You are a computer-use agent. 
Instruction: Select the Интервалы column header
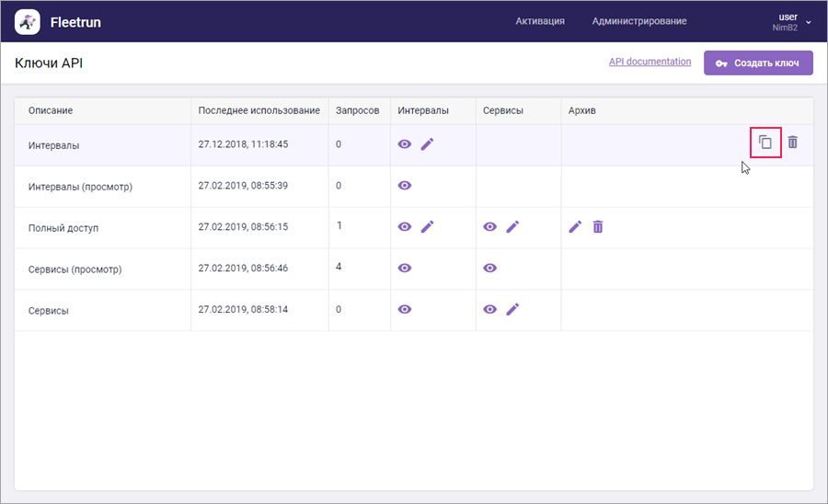coord(423,110)
